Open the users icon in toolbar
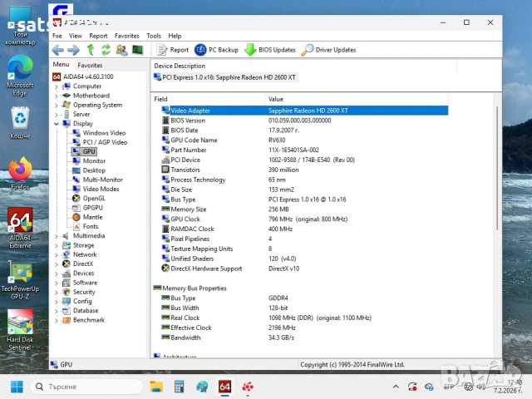 (121, 50)
